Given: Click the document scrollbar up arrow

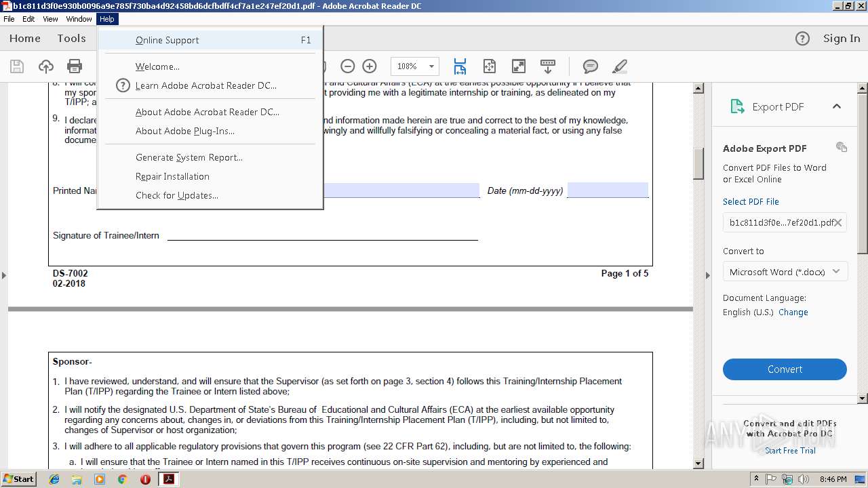Looking at the screenshot, I should click(698, 88).
